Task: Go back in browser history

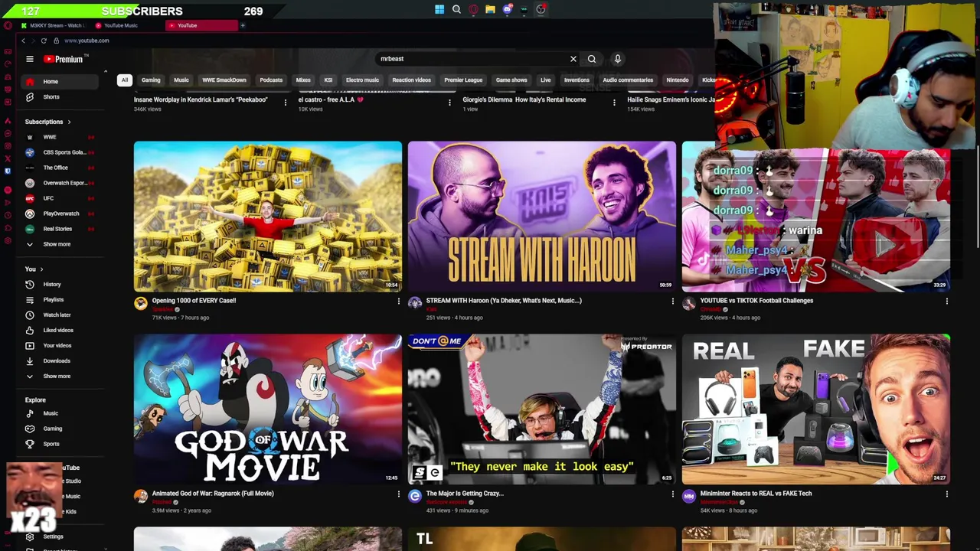Action: pos(24,41)
